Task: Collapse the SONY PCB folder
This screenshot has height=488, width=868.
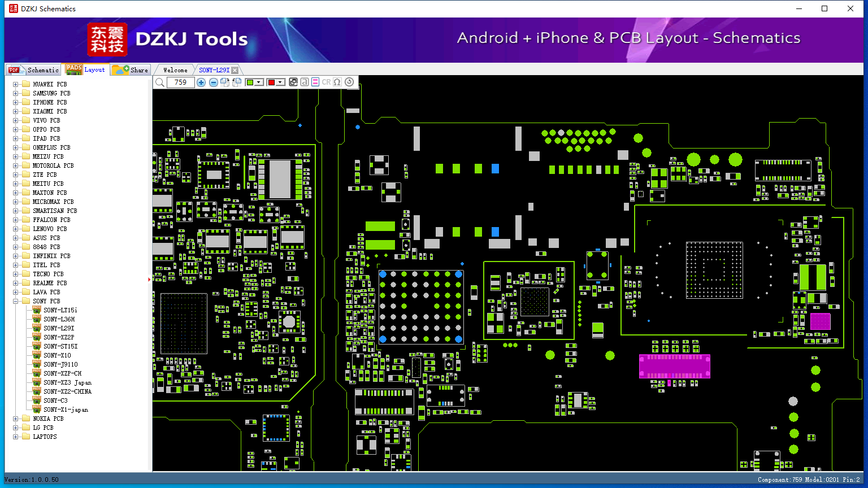Action: click(16, 301)
